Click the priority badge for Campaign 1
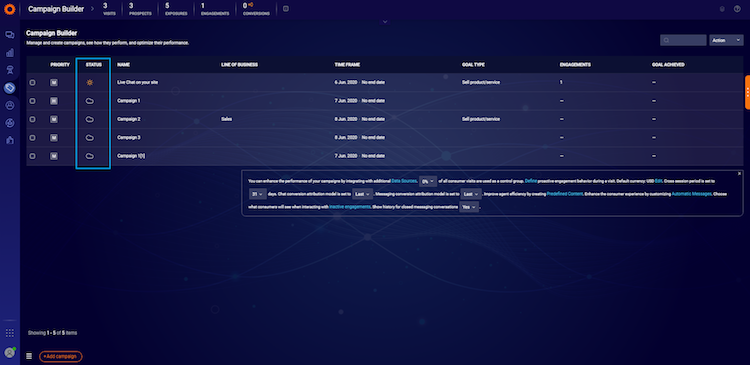 click(x=54, y=101)
